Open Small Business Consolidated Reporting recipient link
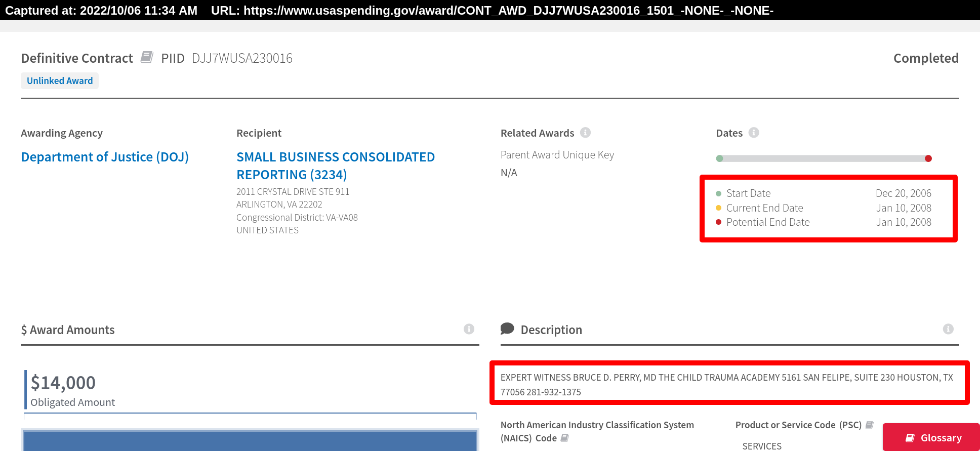The image size is (980, 451). point(336,166)
